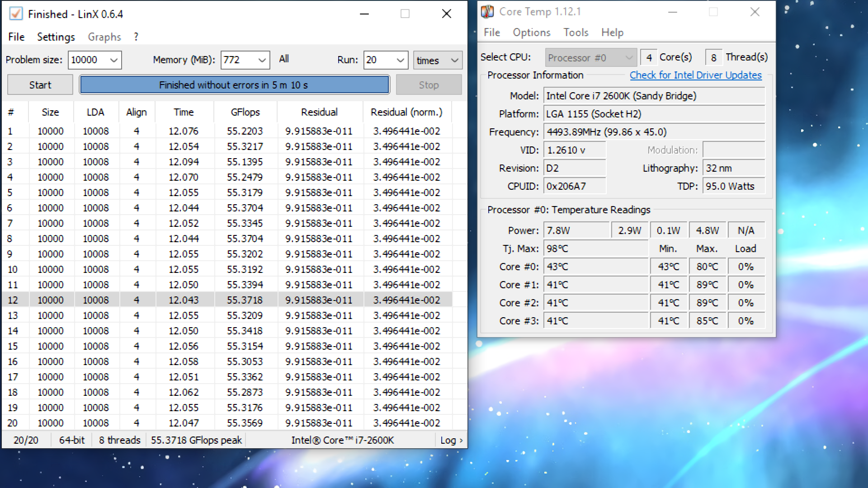This screenshot has width=868, height=488.
Task: Expand the Problem size dropdown
Action: (114, 60)
